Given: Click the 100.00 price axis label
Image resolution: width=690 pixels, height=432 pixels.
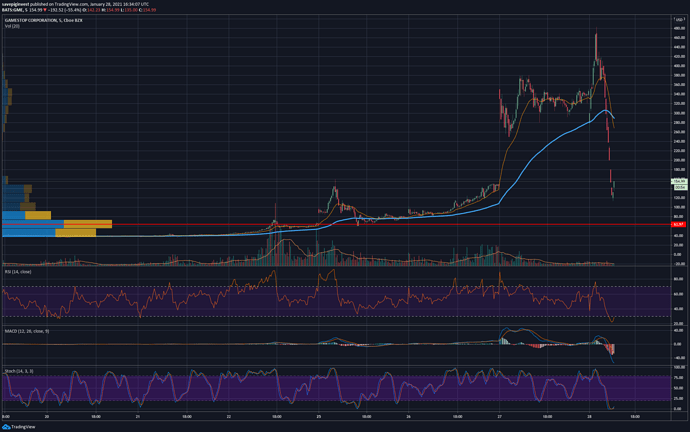Looking at the screenshot, I should point(679,207).
